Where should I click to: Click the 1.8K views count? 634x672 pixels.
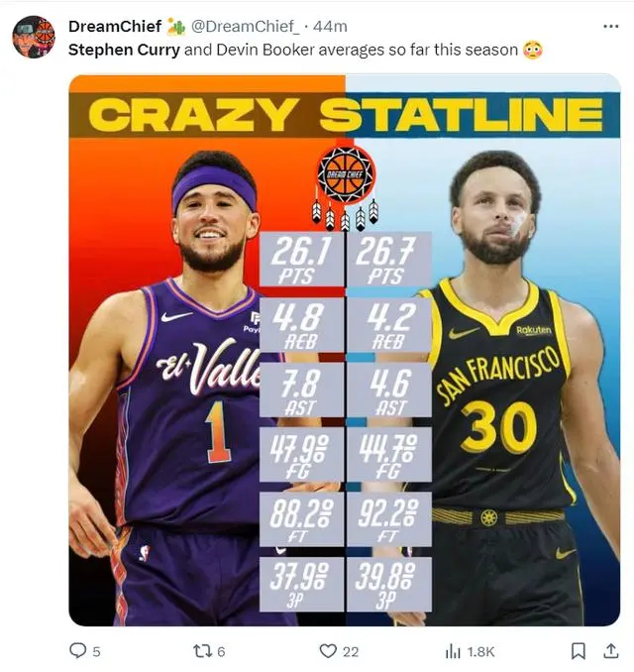pos(482,651)
